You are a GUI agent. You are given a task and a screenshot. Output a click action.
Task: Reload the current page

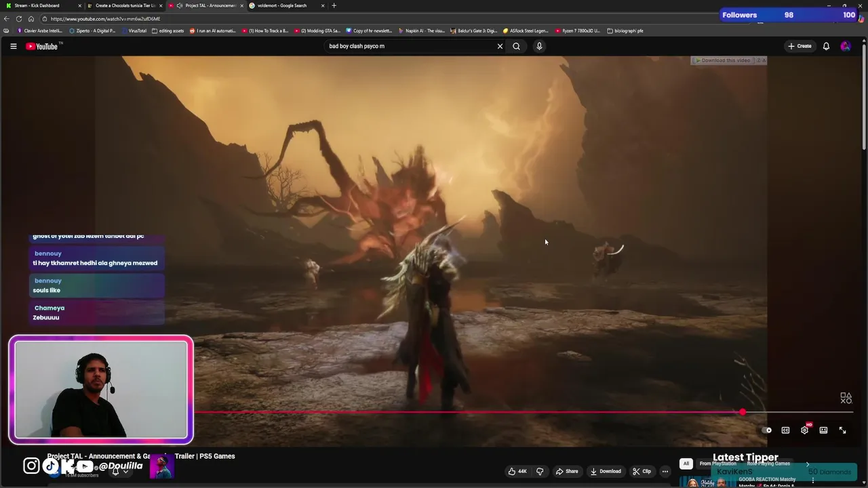coord(19,19)
